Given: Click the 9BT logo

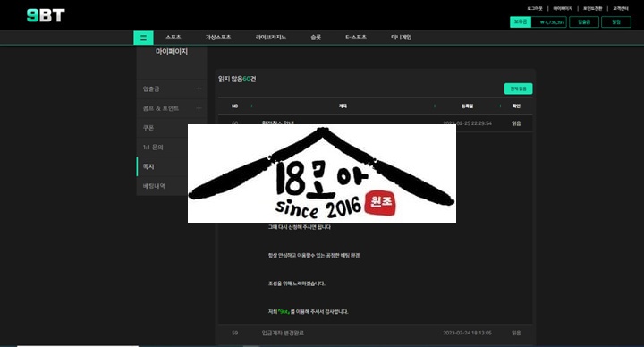Looking at the screenshot, I should click(x=46, y=15).
